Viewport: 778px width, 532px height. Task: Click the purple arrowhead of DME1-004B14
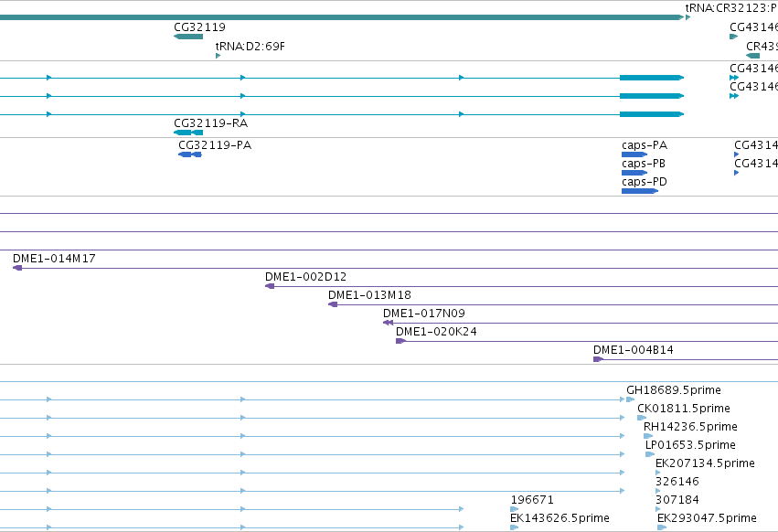tap(599, 359)
